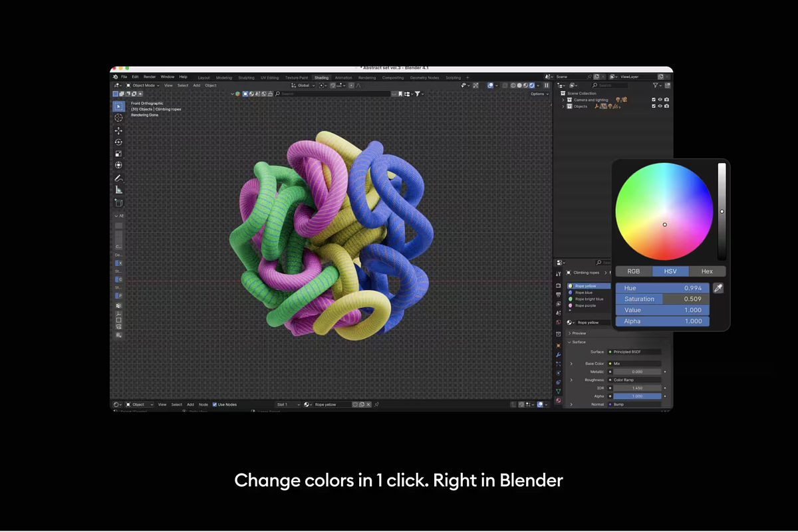Uncheck the Camera and lighting collection checkbox
Image resolution: width=798 pixels, height=532 pixels.
click(654, 100)
